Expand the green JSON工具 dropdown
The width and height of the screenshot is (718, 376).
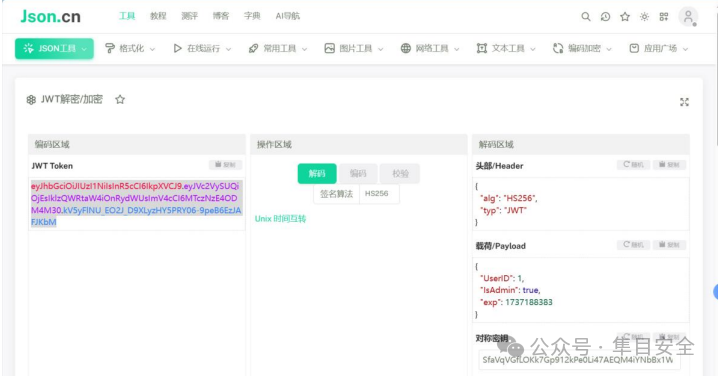point(54,48)
